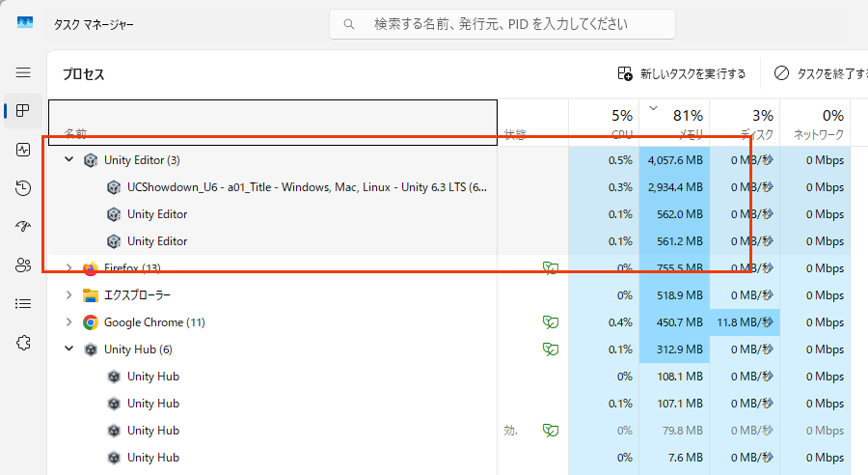The height and width of the screenshot is (475, 868).
Task: Expand the エクスプローラー process group
Action: coord(68,294)
